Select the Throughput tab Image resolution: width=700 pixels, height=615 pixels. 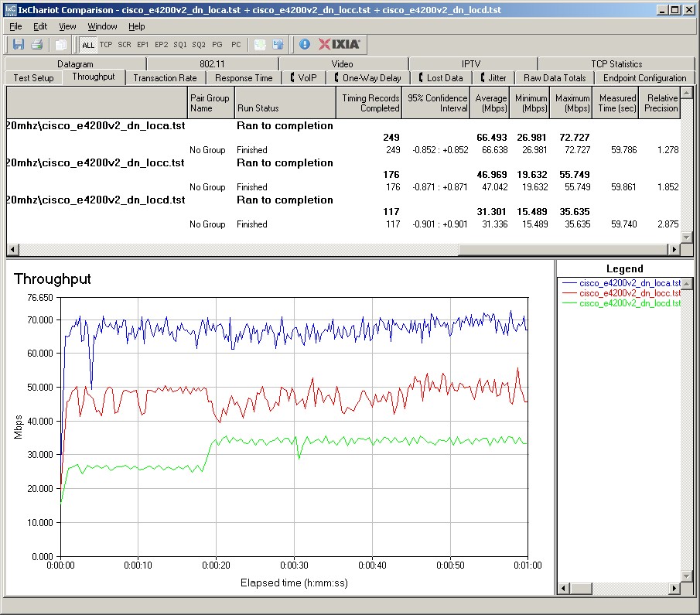[94, 77]
